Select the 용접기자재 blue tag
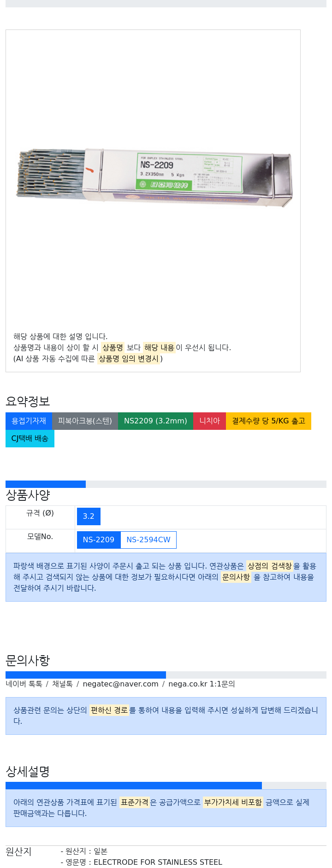Image resolution: width=332 pixels, height=868 pixels. 29,421
